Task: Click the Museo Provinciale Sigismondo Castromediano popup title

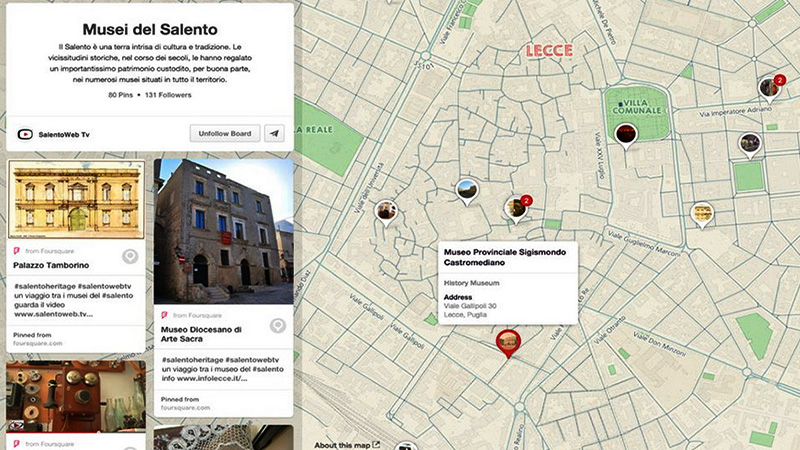Action: (x=505, y=257)
